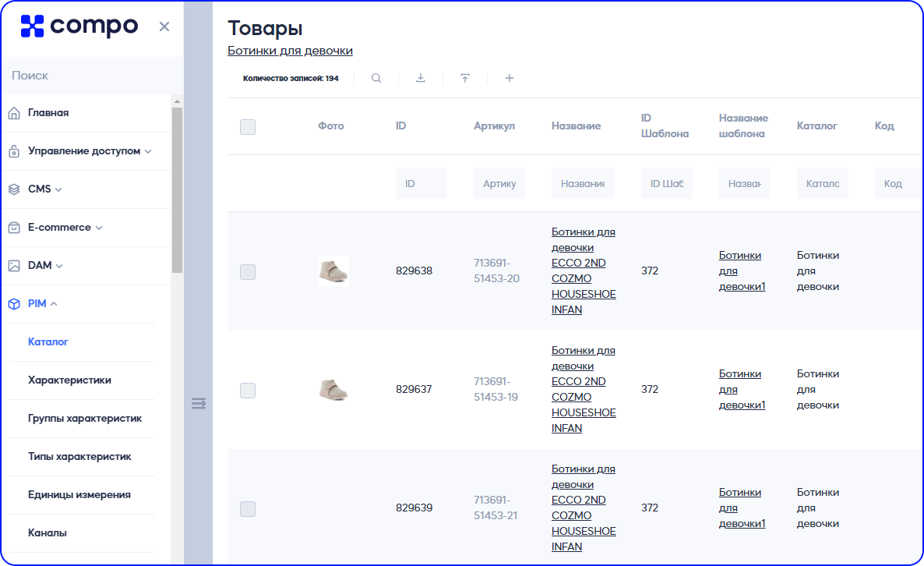Click the Код filter field

(898, 183)
